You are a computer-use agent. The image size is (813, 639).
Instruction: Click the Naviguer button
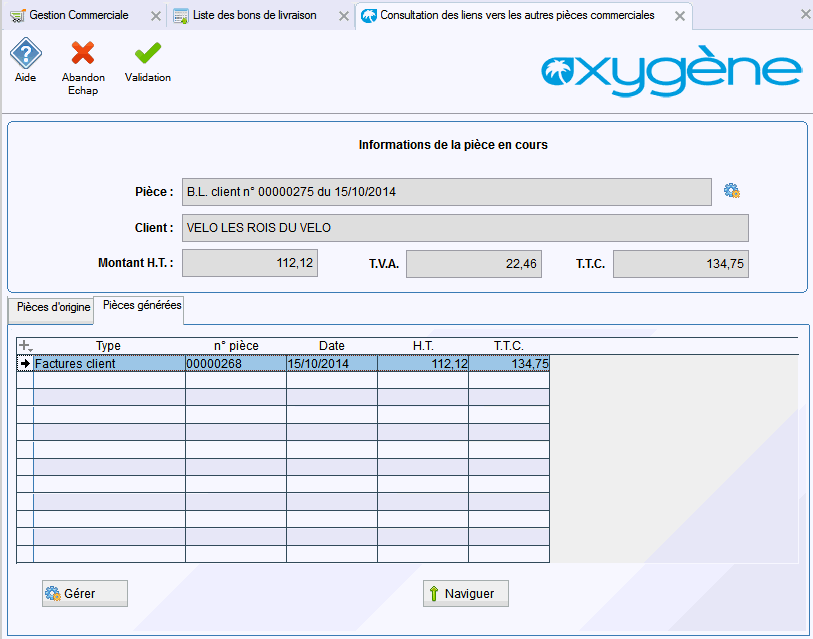click(466, 593)
